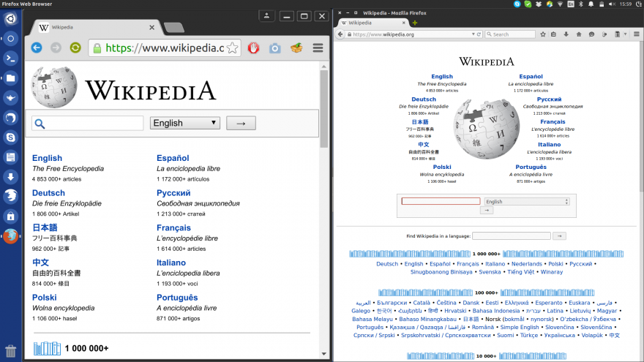Click the Nederlands link in Firefox
Image resolution: width=644 pixels, height=362 pixels.
tap(526, 264)
